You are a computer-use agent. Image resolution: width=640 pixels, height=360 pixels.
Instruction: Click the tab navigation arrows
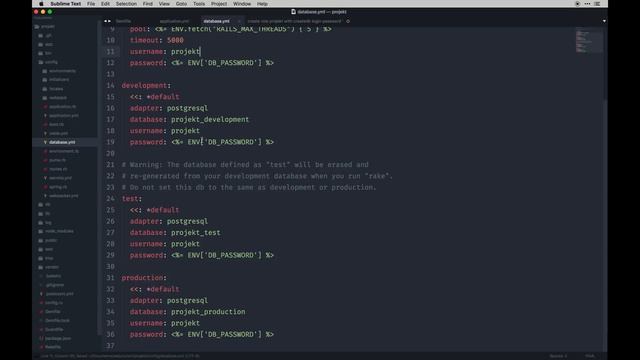(107, 21)
